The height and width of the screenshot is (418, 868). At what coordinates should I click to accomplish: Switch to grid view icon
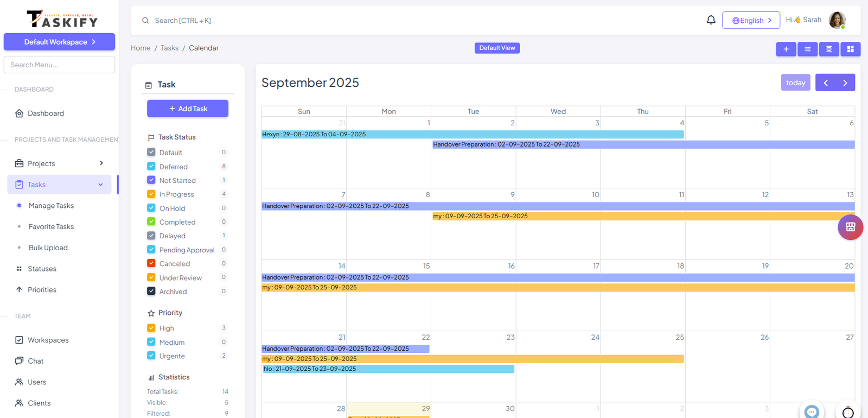(850, 49)
